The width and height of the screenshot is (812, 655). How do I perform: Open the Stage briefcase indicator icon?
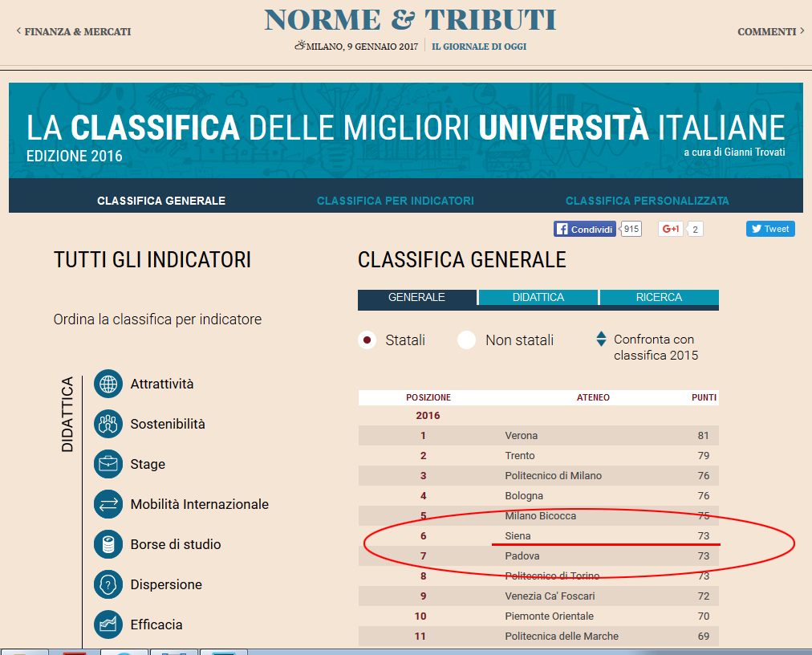coord(108,464)
